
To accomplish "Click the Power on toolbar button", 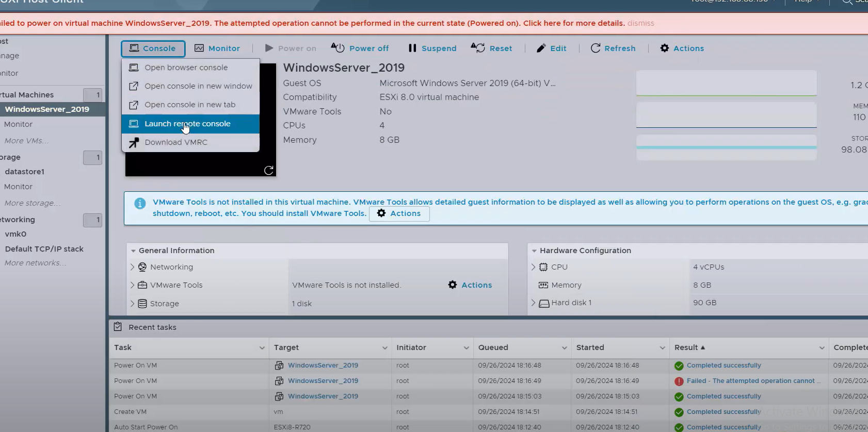I will click(x=291, y=48).
